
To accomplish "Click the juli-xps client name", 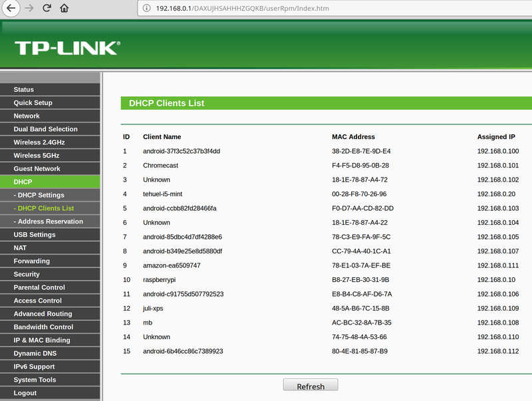I will (x=153, y=309).
